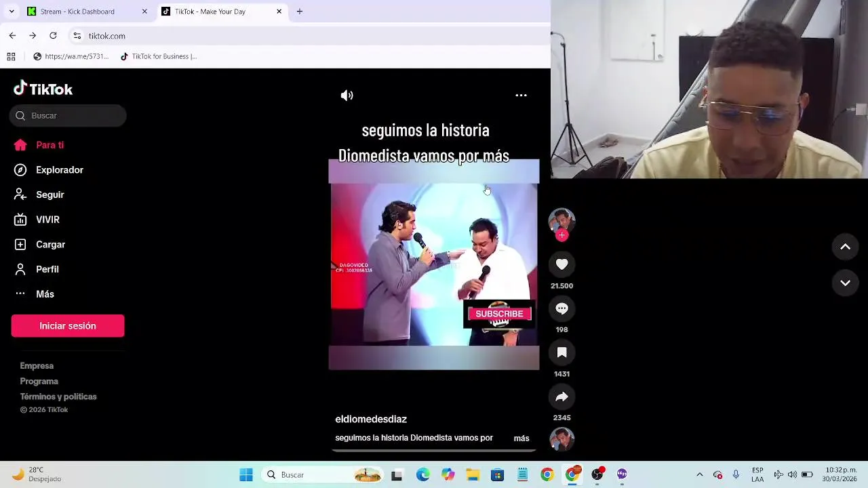Click the share arrow icon
This screenshot has width=868, height=488.
(561, 396)
